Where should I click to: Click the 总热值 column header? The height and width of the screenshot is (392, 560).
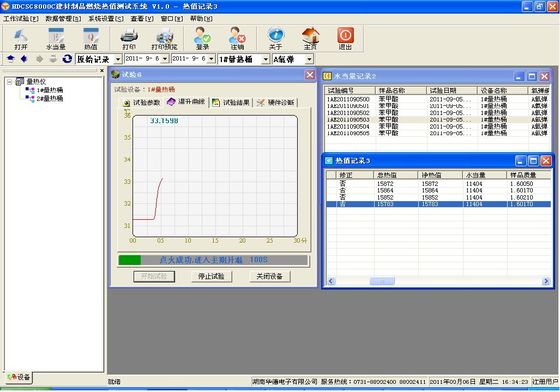tap(396, 175)
